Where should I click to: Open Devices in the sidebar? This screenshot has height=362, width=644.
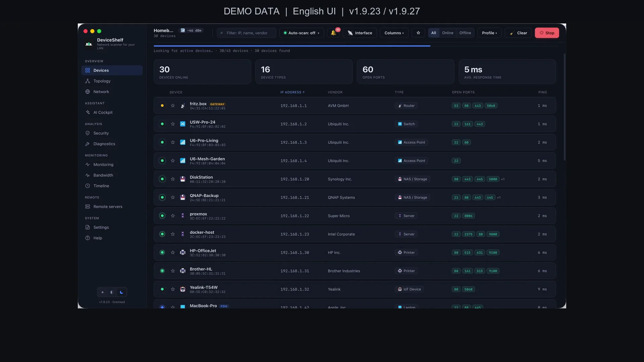pos(112,70)
